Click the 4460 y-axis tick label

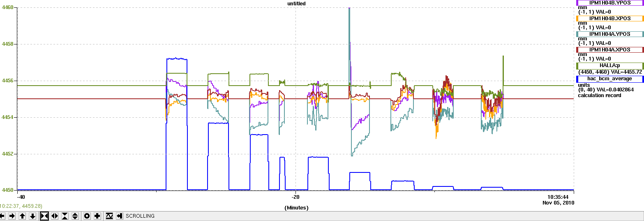point(8,7)
